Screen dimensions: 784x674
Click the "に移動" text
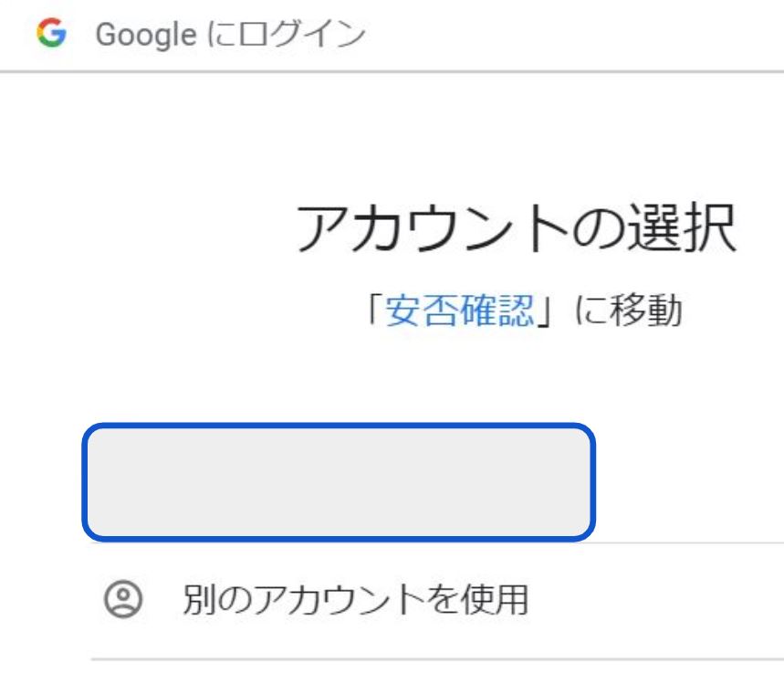(x=628, y=311)
